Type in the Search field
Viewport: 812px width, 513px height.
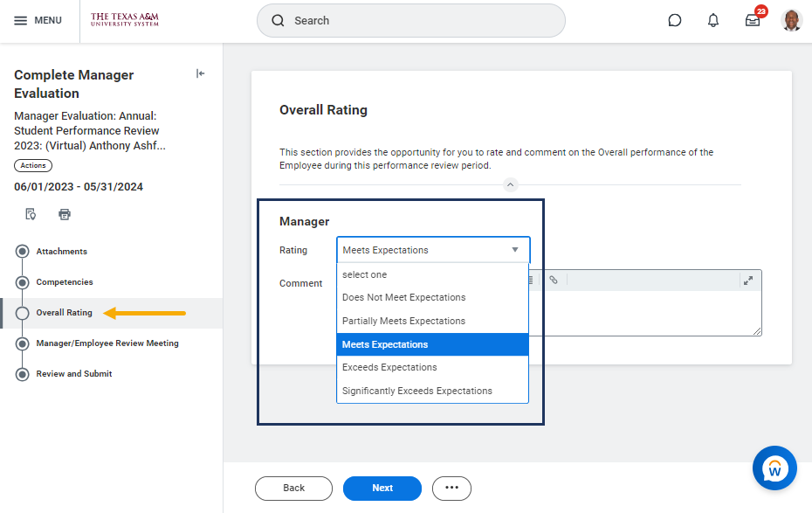[x=419, y=20]
